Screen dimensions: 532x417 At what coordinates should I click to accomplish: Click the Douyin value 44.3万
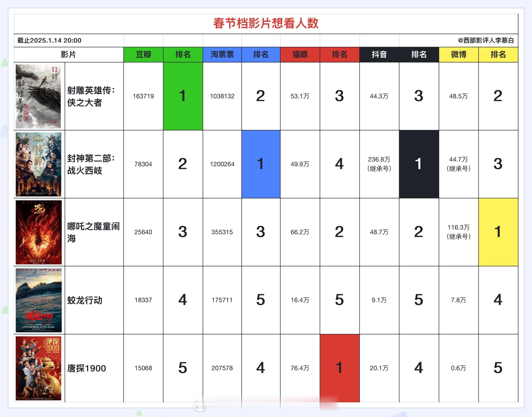click(x=379, y=96)
